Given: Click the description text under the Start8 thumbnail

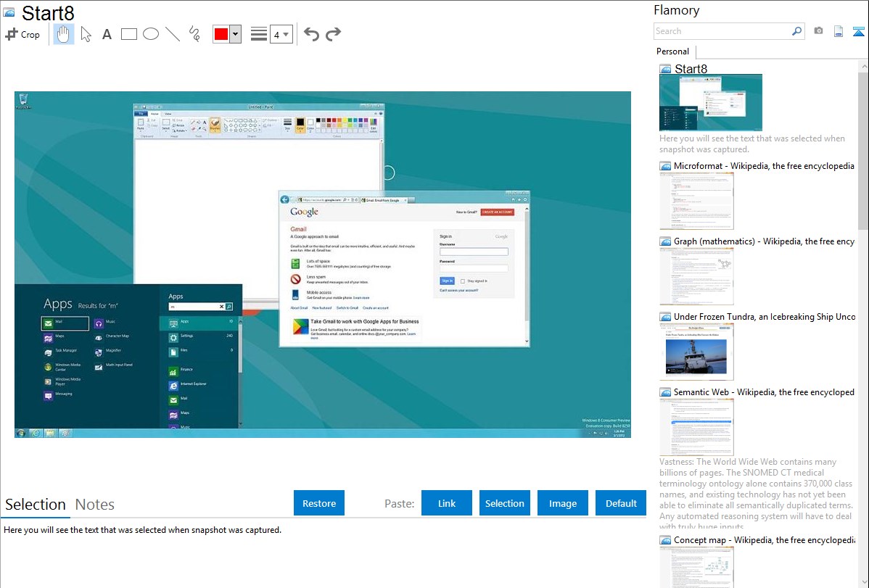Looking at the screenshot, I should click(752, 144).
